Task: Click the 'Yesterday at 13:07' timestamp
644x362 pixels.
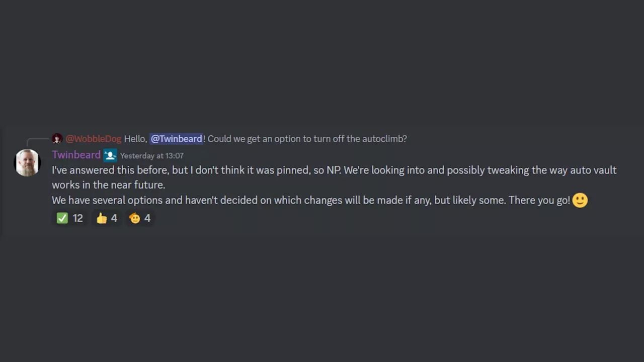Action: (151, 156)
